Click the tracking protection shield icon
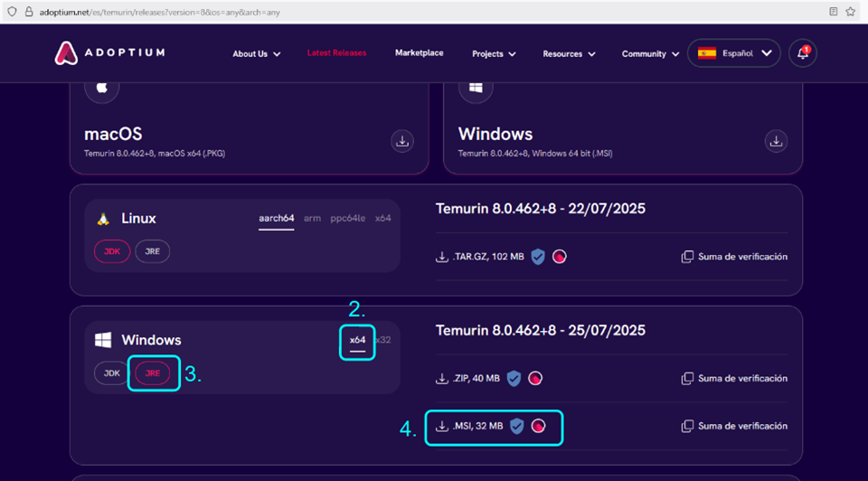Image resolution: width=868 pixels, height=481 pixels. [x=12, y=12]
